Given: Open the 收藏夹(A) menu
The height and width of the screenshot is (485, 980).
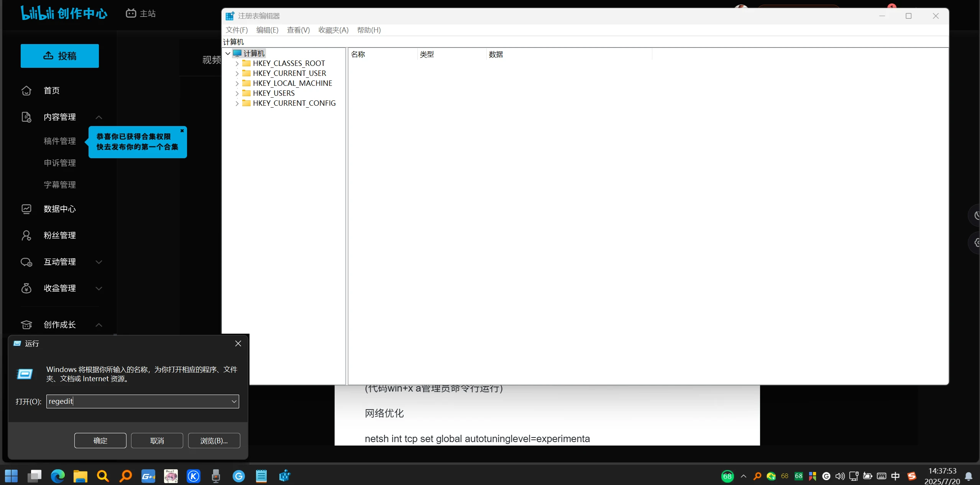Looking at the screenshot, I should (333, 30).
